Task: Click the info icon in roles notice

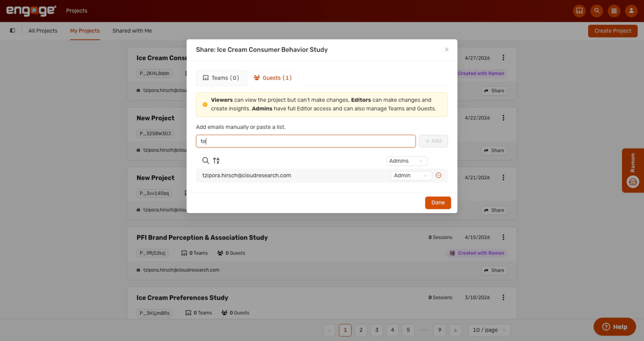Action: (x=205, y=105)
